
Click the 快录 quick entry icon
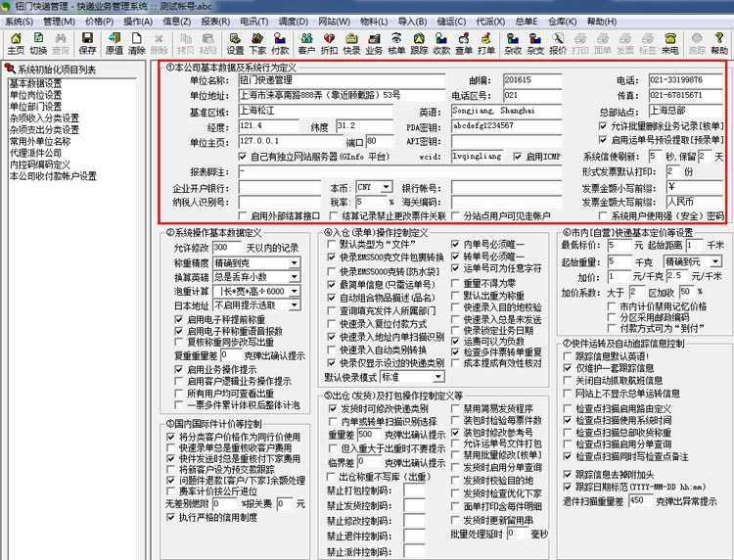pyautogui.click(x=351, y=43)
